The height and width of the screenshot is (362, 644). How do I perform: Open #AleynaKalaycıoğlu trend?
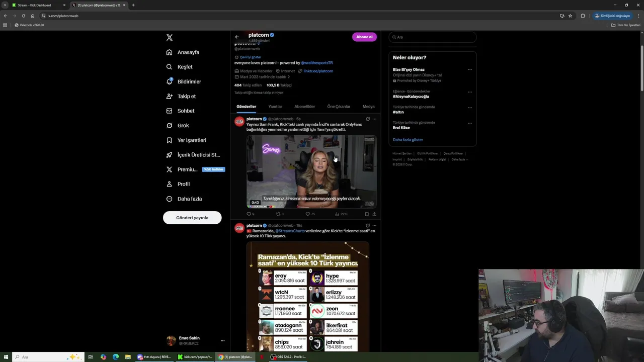tap(411, 97)
